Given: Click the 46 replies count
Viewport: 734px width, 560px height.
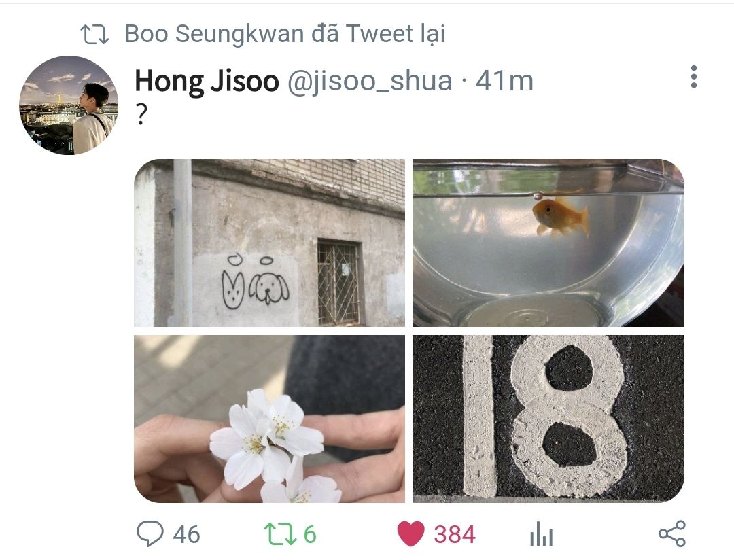Looking at the screenshot, I should (186, 535).
